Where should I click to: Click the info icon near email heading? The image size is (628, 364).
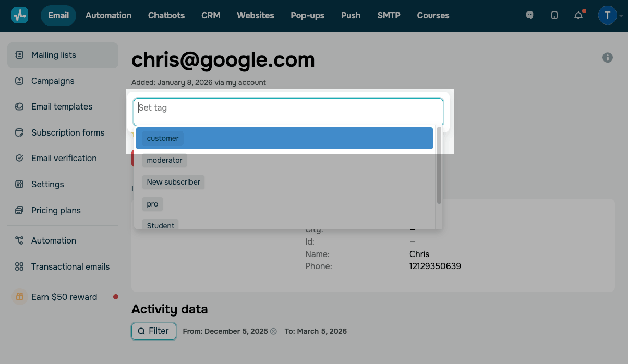point(608,57)
